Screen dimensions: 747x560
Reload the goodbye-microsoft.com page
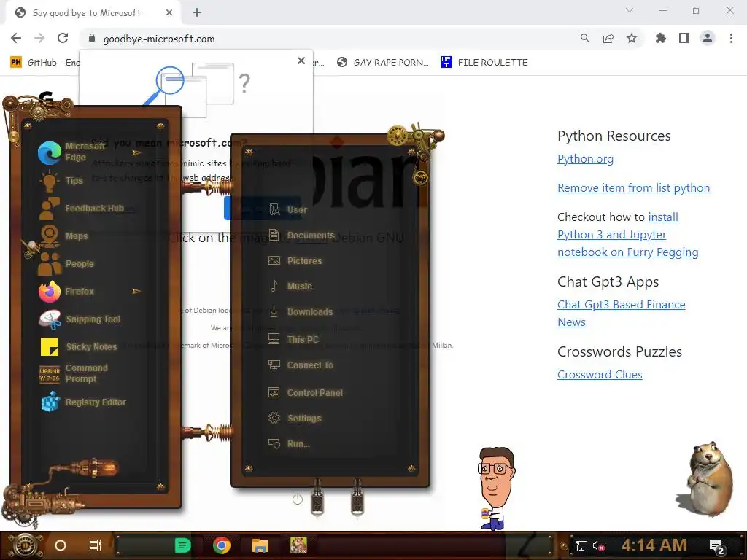63,38
